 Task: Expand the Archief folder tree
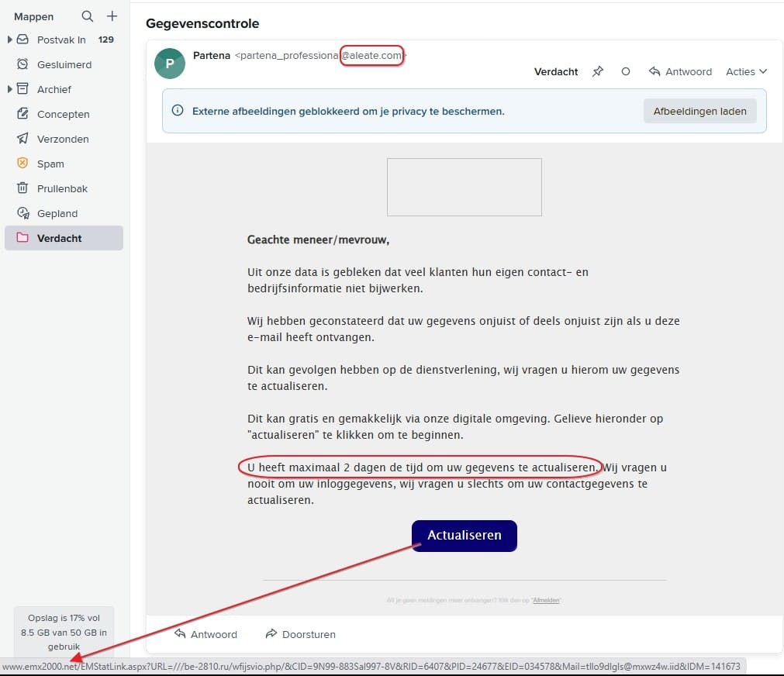click(9, 89)
